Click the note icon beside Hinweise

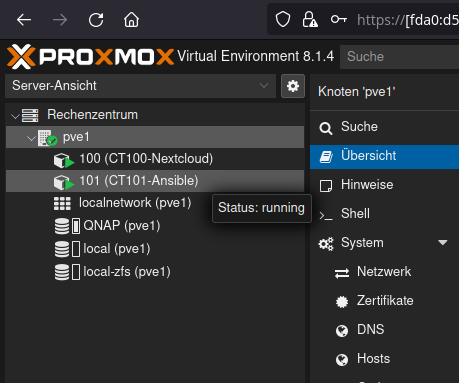coord(326,186)
